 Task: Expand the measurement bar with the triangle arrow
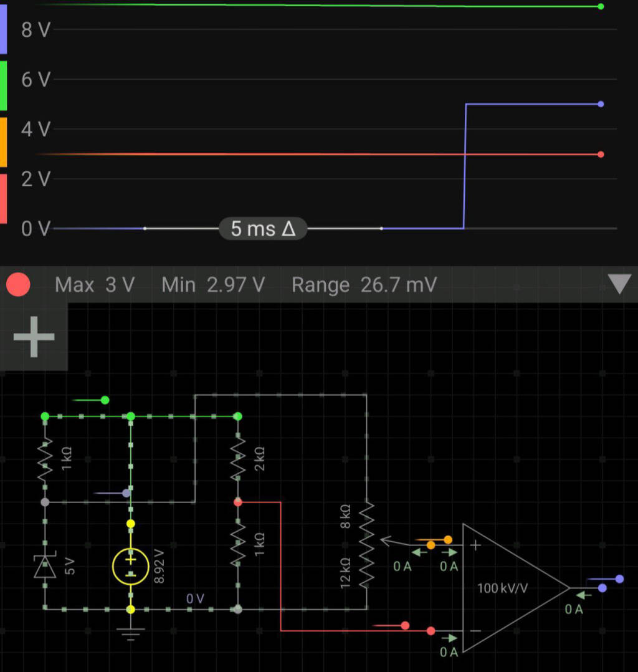619,284
